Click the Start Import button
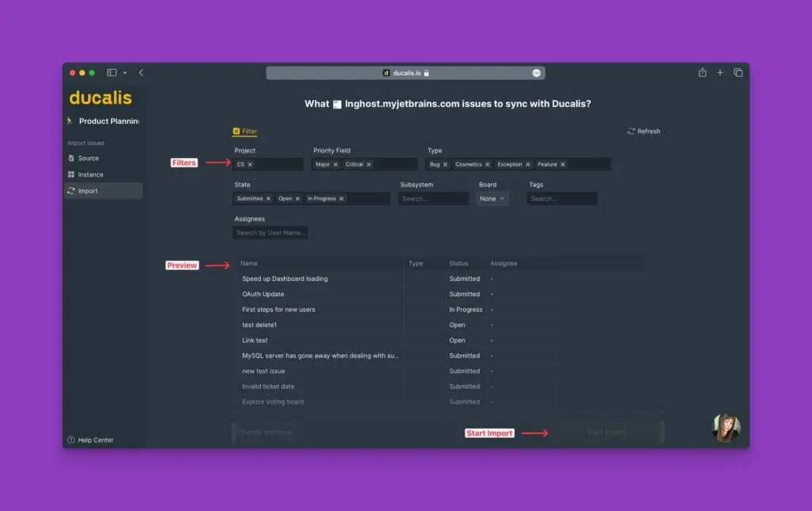The image size is (812, 511). tap(607, 432)
